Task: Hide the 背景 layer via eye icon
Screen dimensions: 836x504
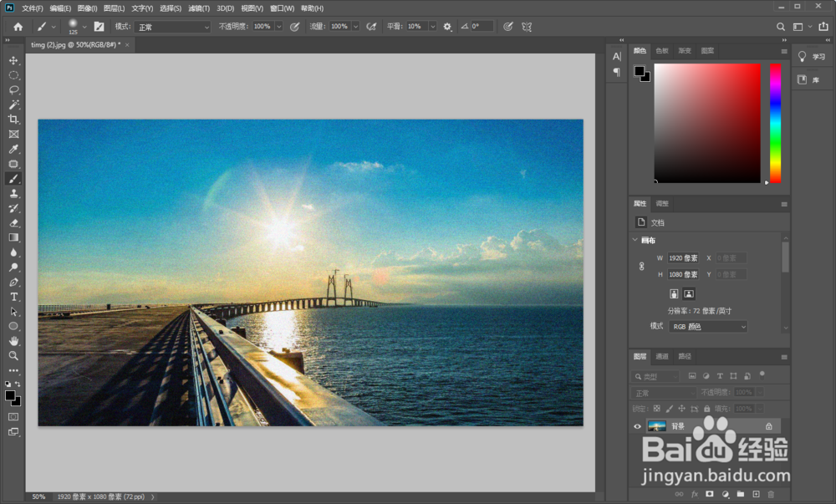Action: 637,426
